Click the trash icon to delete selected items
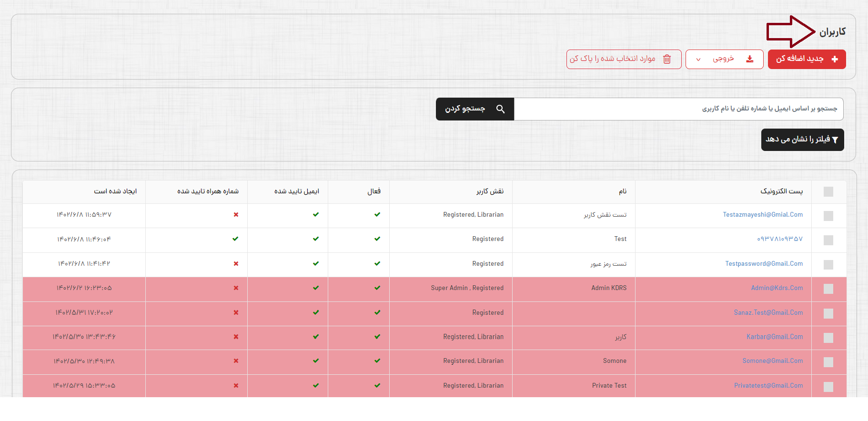Screen dimensions: 868x421 pyautogui.click(x=667, y=59)
